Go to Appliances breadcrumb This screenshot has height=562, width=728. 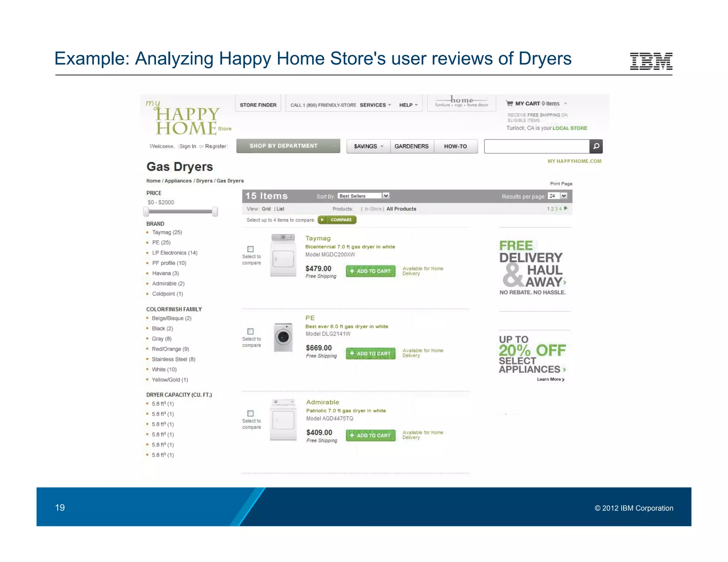[x=178, y=180]
